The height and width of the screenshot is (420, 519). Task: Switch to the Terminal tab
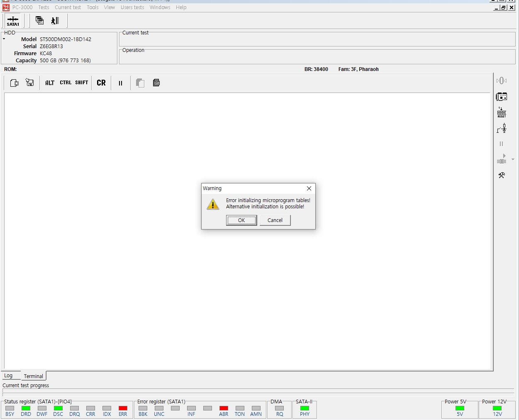pyautogui.click(x=33, y=376)
